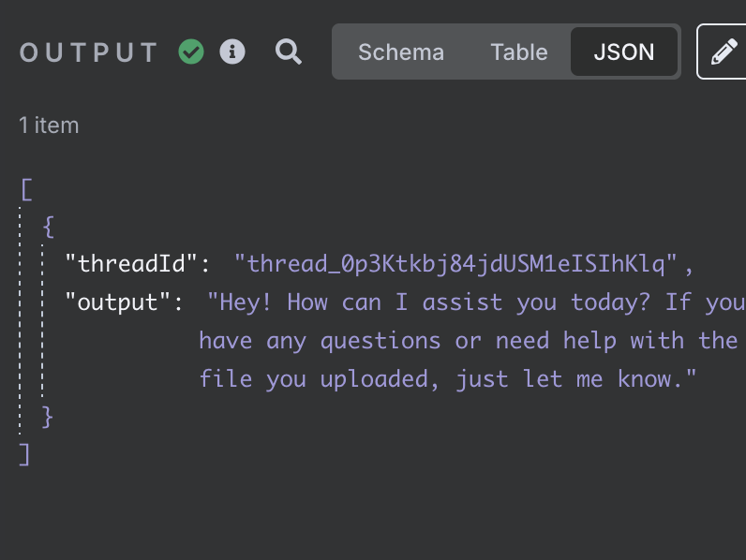Viewport: 746px width, 560px height.
Task: Click the green success checkmark icon
Action: point(191,52)
